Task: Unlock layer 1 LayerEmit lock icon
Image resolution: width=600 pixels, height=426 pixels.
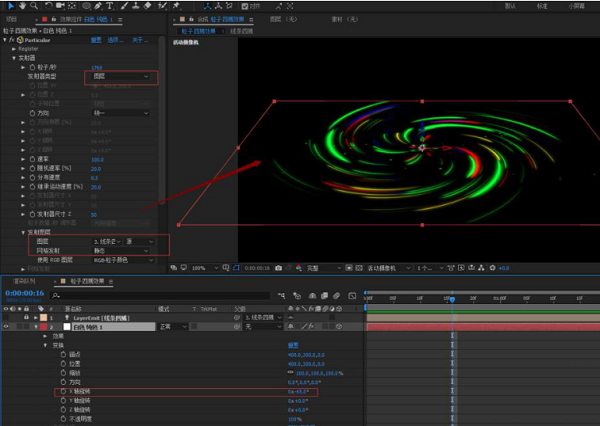Action: pyautogui.click(x=26, y=317)
